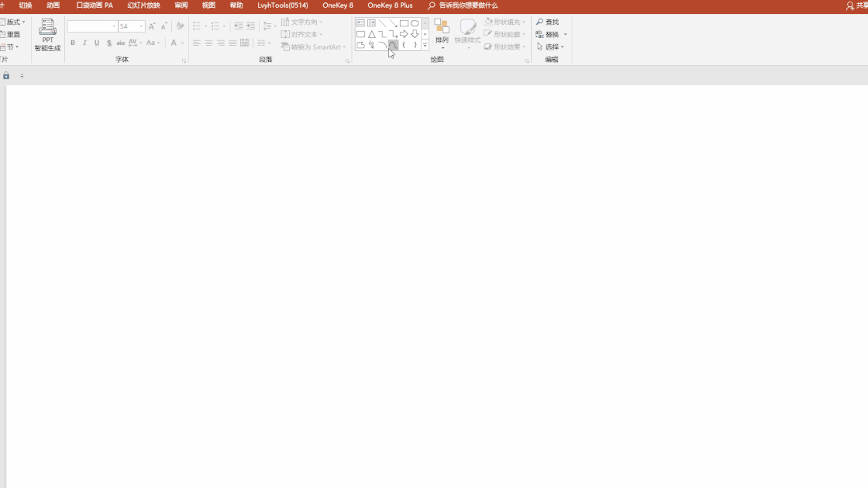This screenshot has height=488, width=868.
Task: Open the 动画 animations tab
Action: (x=53, y=5)
